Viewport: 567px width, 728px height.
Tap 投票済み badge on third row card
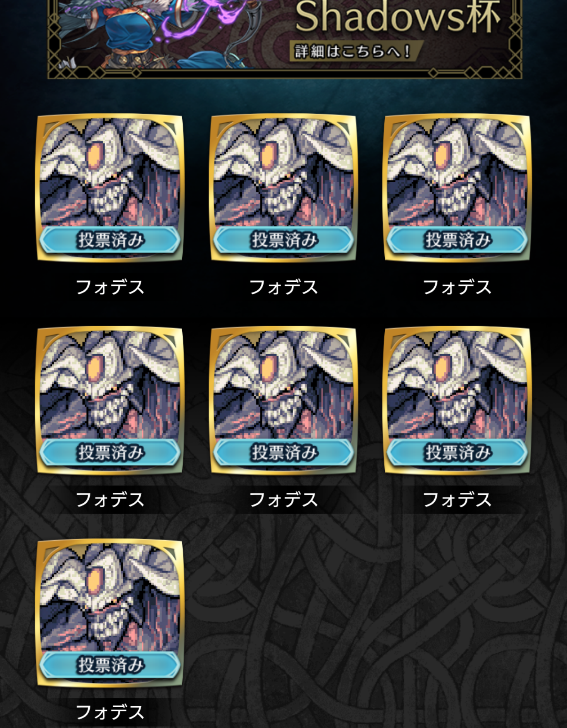[110, 665]
